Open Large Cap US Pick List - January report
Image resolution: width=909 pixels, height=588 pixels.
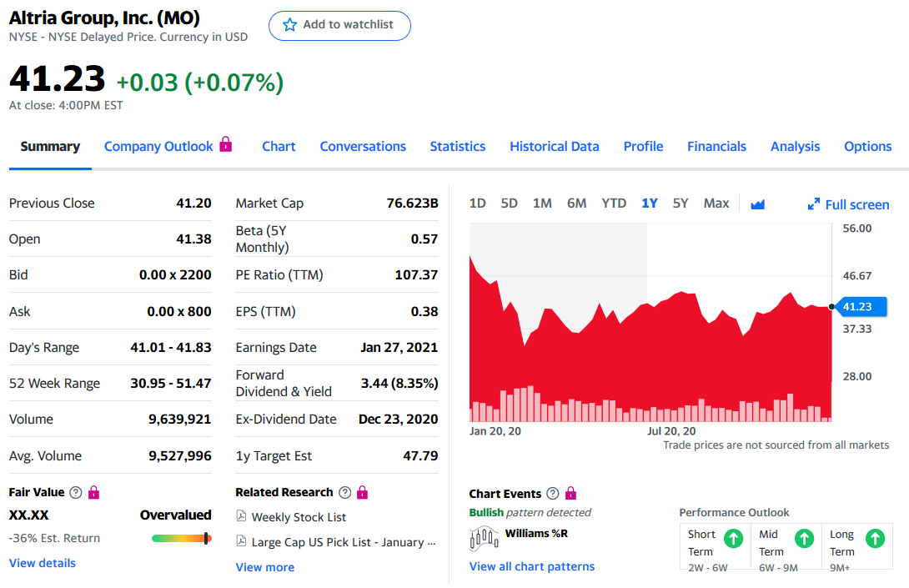344,541
